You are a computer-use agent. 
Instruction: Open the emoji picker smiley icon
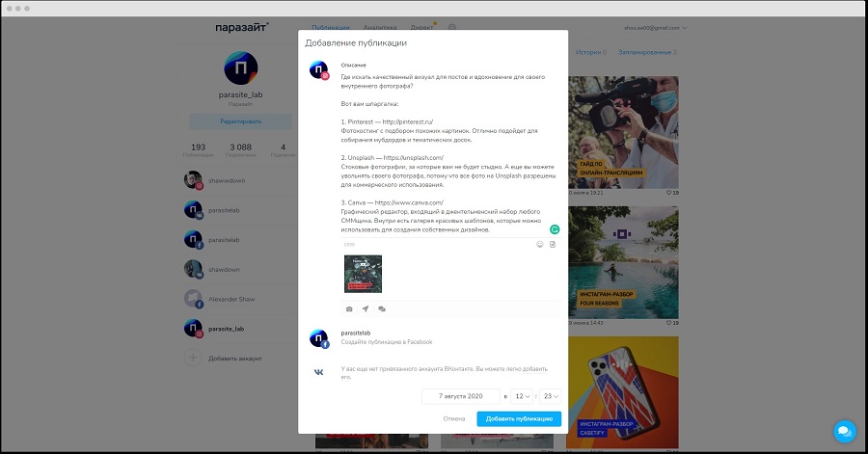(x=539, y=244)
